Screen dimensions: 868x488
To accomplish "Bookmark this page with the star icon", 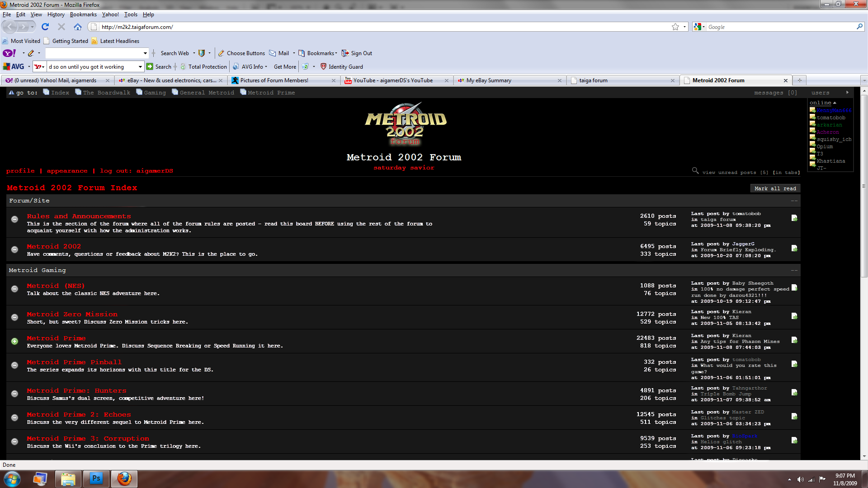I will coord(675,27).
